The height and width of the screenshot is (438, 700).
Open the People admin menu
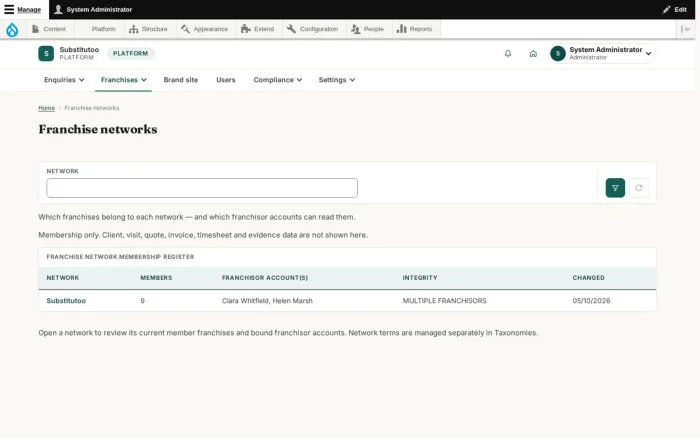click(x=368, y=29)
